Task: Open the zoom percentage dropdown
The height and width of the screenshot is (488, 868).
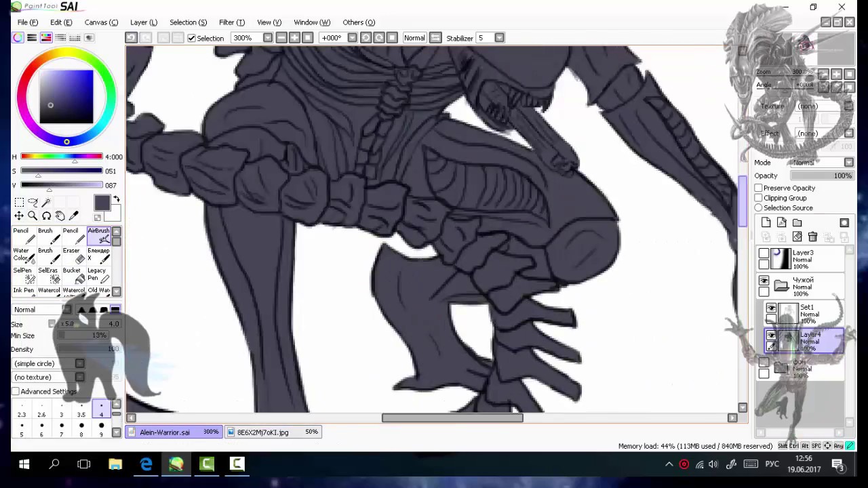Action: pyautogui.click(x=268, y=38)
